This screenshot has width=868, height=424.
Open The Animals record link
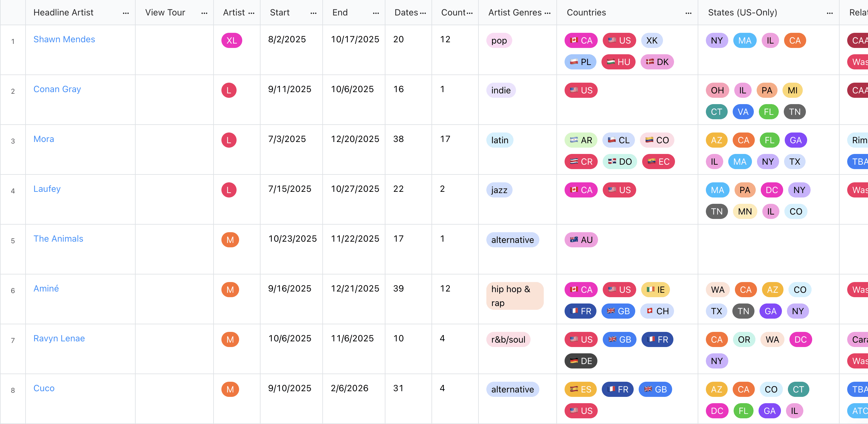point(58,239)
